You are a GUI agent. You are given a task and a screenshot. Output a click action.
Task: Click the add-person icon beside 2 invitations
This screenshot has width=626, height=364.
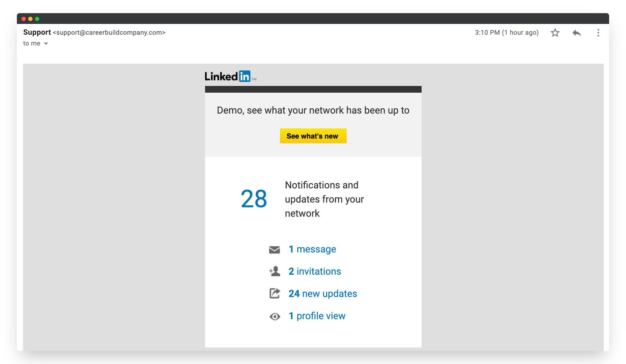[x=275, y=271]
